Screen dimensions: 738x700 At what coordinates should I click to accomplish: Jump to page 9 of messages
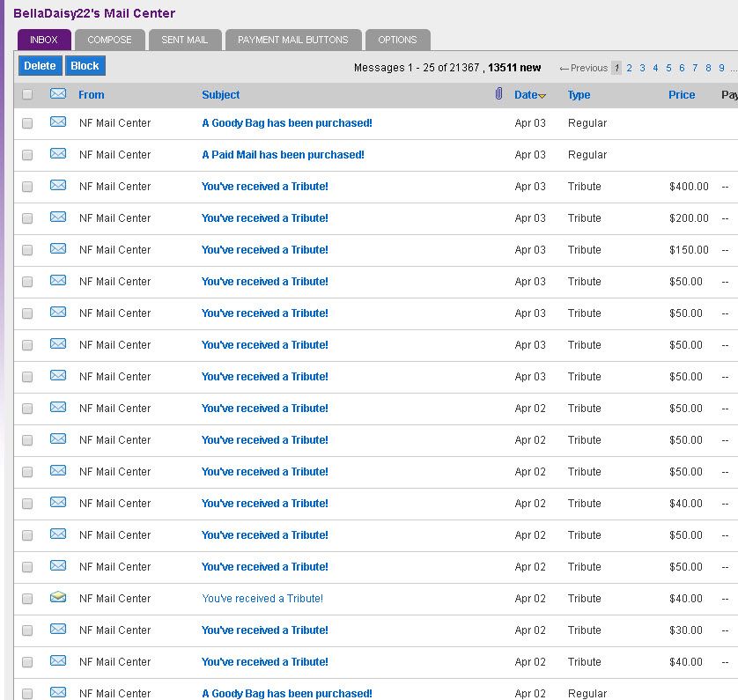point(721,68)
